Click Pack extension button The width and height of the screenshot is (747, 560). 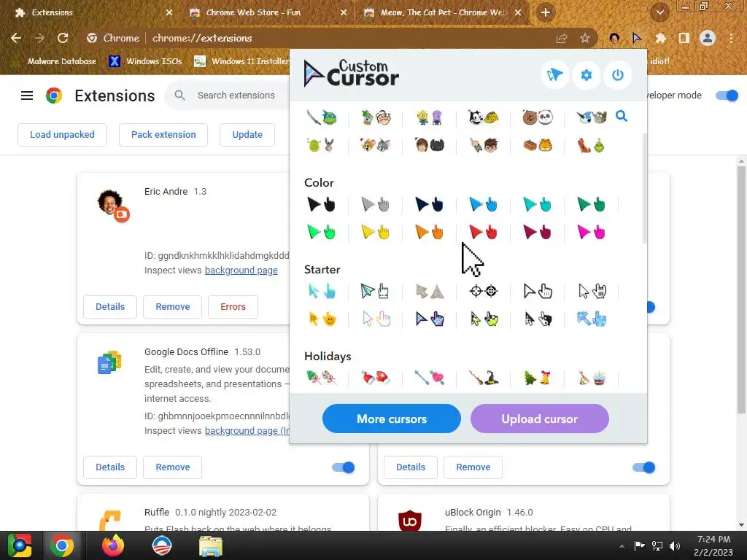pyautogui.click(x=163, y=135)
